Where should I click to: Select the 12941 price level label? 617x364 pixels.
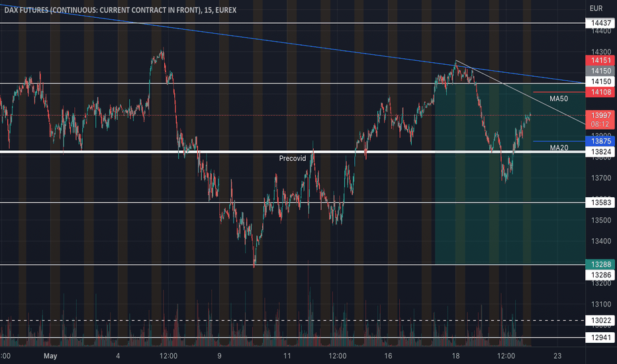[x=600, y=338]
